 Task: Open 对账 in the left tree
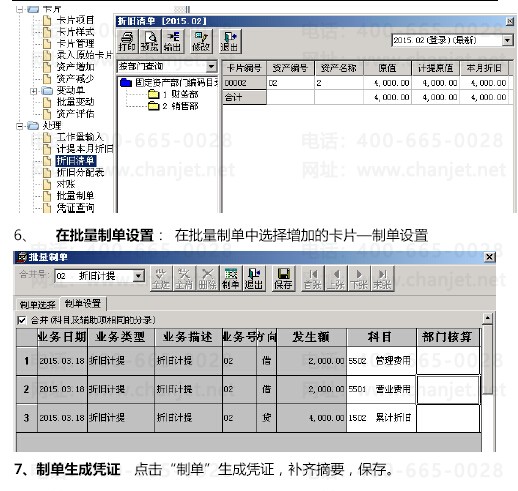pos(66,184)
